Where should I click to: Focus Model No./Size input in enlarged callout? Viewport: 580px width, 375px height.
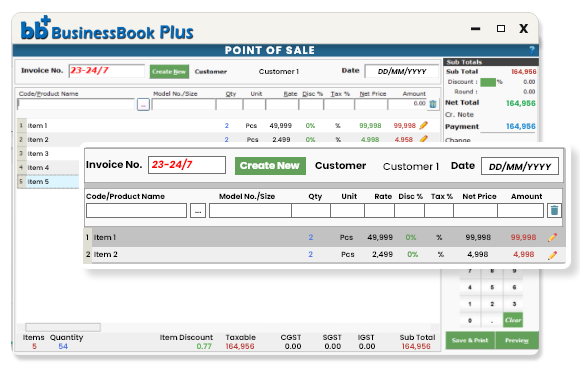(250, 211)
